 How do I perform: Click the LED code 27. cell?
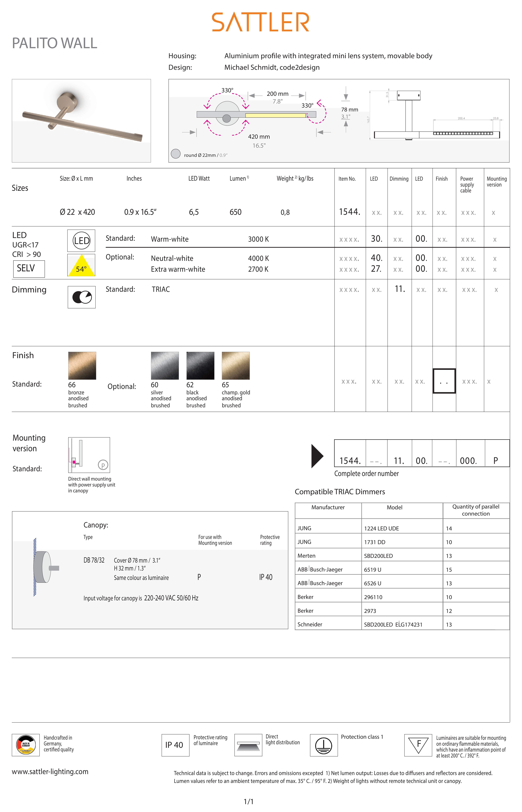pyautogui.click(x=376, y=269)
